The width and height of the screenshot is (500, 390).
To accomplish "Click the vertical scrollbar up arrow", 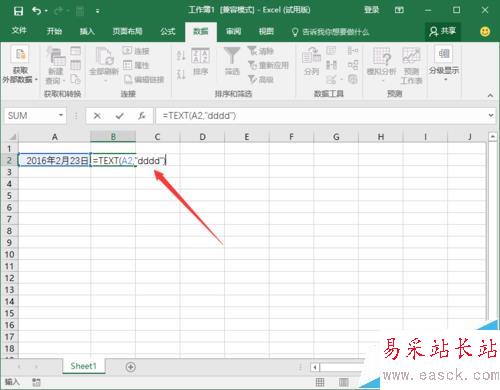I will tap(492, 136).
